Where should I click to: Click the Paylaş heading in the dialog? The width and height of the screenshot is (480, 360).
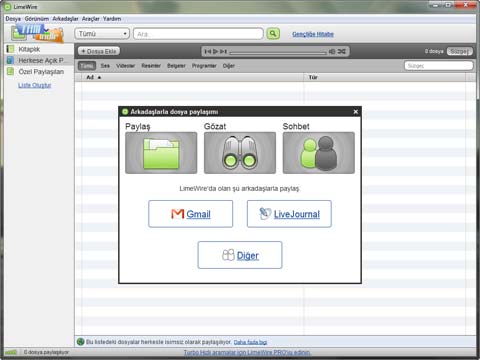click(x=138, y=127)
